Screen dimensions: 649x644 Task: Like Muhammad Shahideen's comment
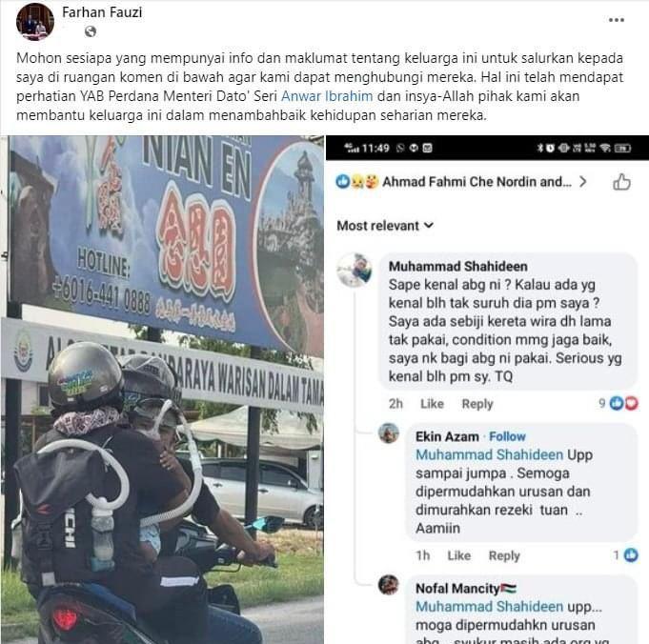(x=432, y=404)
